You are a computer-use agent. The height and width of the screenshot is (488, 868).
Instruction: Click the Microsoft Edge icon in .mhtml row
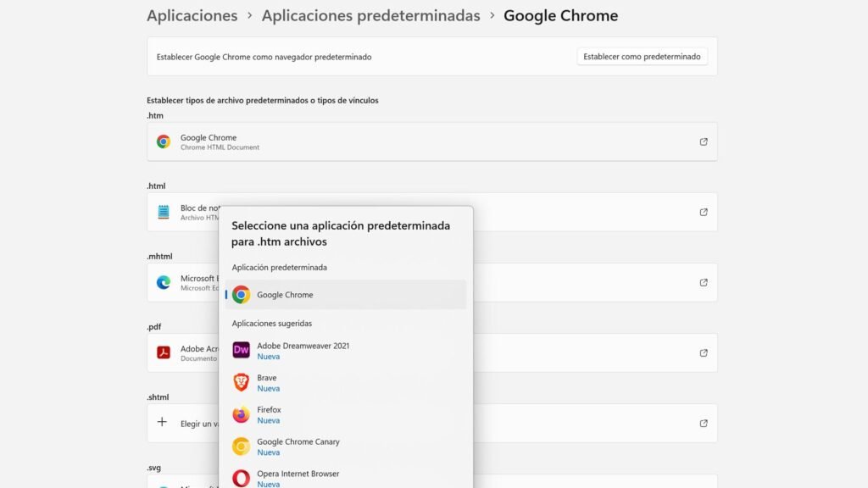[x=164, y=282]
